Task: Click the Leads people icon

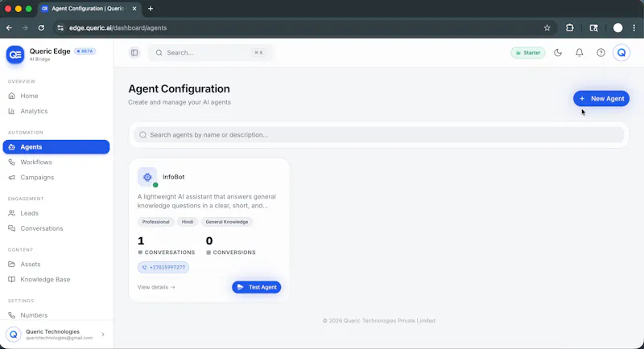Action: point(11,213)
